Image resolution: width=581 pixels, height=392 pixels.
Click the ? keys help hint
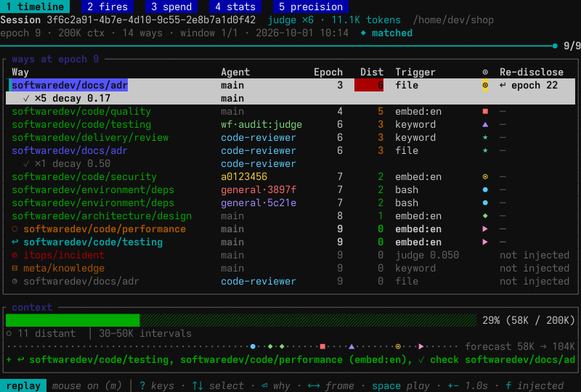pyautogui.click(x=157, y=385)
